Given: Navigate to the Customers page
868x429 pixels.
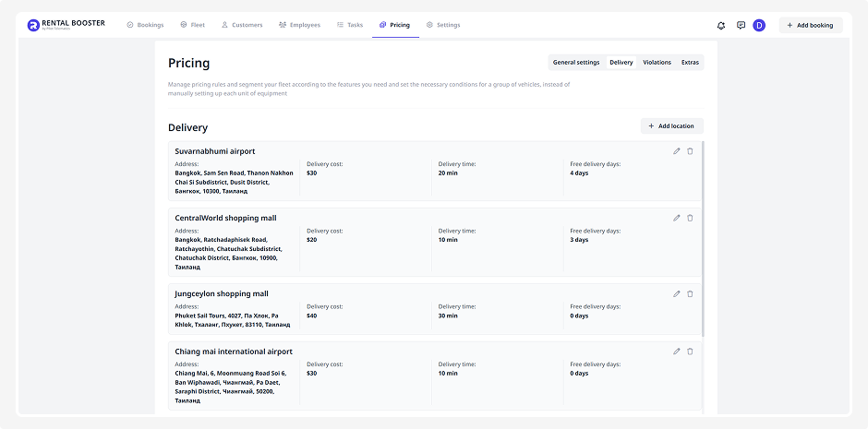Looking at the screenshot, I should (x=242, y=26).
